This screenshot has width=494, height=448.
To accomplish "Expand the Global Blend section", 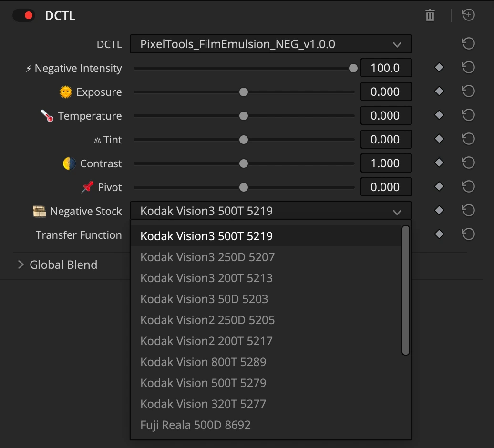I will pyautogui.click(x=21, y=265).
